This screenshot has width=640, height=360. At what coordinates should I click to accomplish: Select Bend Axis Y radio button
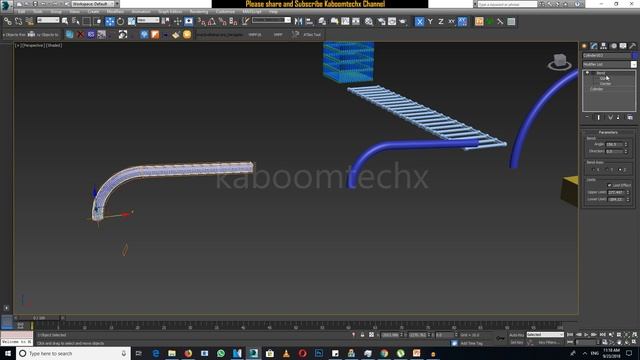607,169
